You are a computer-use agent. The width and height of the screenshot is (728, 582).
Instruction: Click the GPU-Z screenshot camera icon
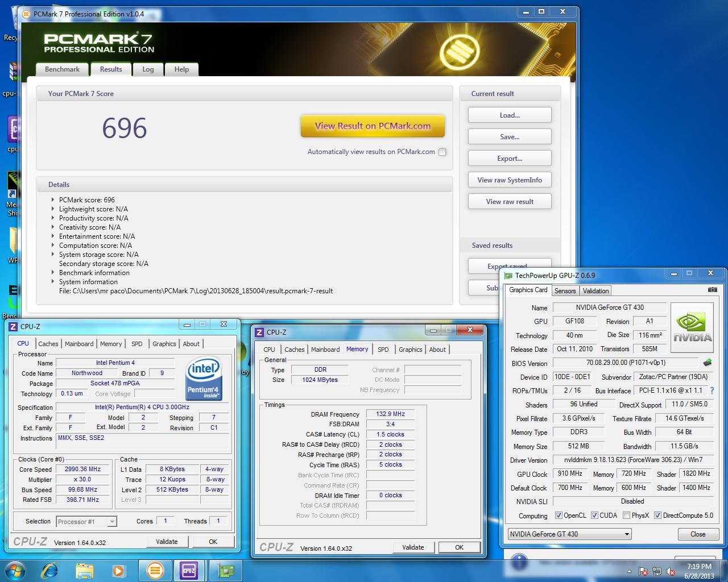[x=712, y=290]
